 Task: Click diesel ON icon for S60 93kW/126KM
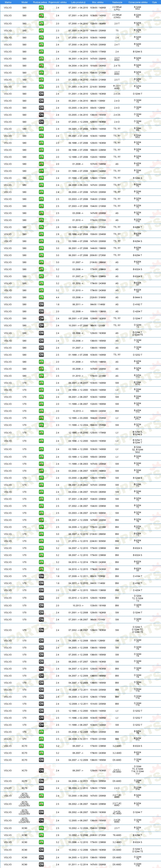(41, 108)
